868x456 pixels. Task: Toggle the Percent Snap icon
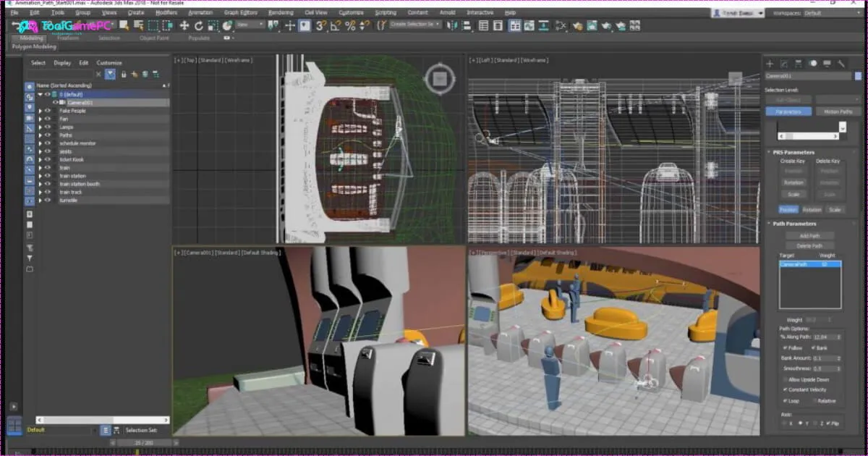pyautogui.click(x=350, y=25)
